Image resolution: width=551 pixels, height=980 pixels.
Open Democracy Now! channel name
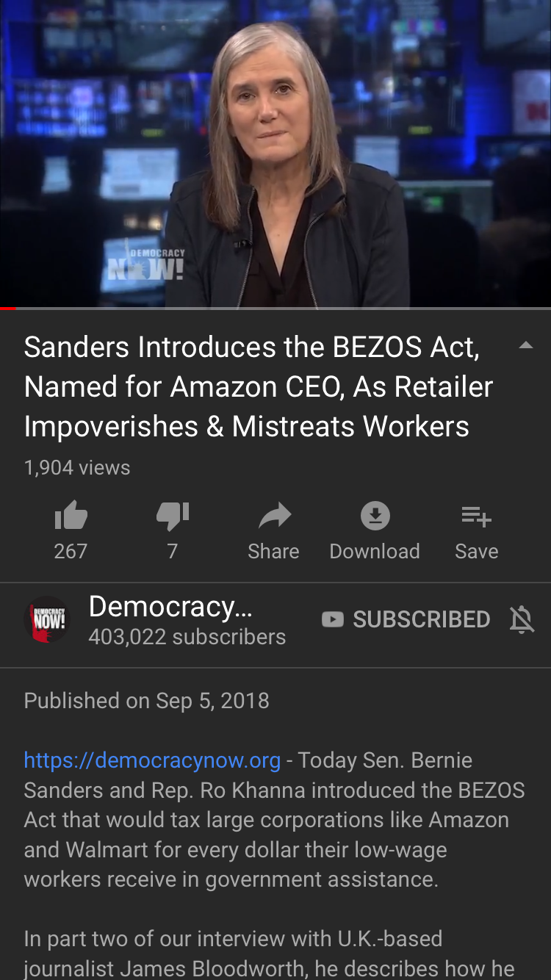coord(170,607)
